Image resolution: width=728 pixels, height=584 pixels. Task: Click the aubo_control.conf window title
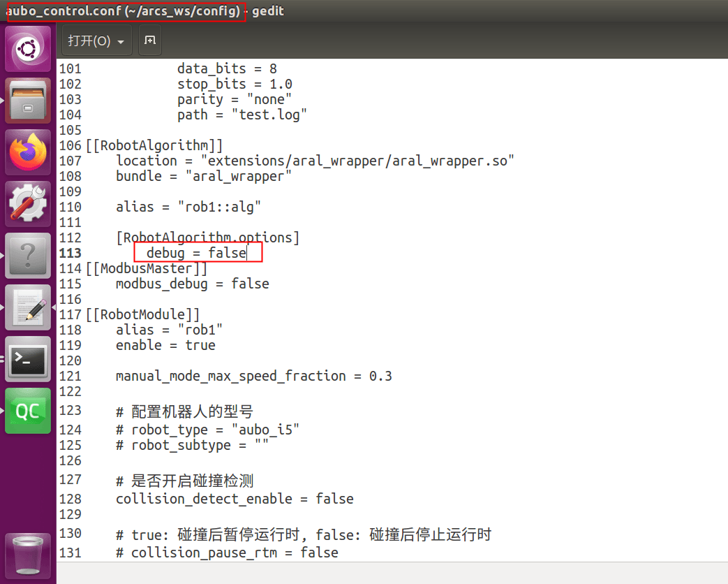pyautogui.click(x=123, y=10)
